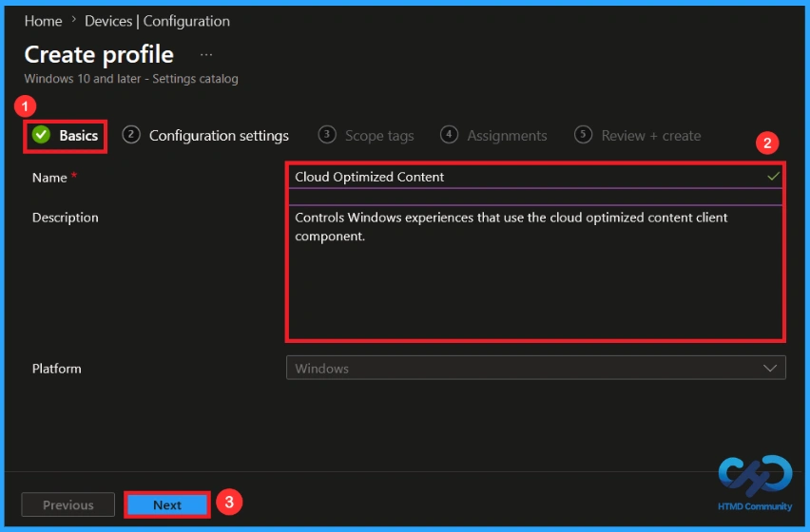Screen dimensions: 810x532
Task: Click the Previous button
Action: click(68, 504)
